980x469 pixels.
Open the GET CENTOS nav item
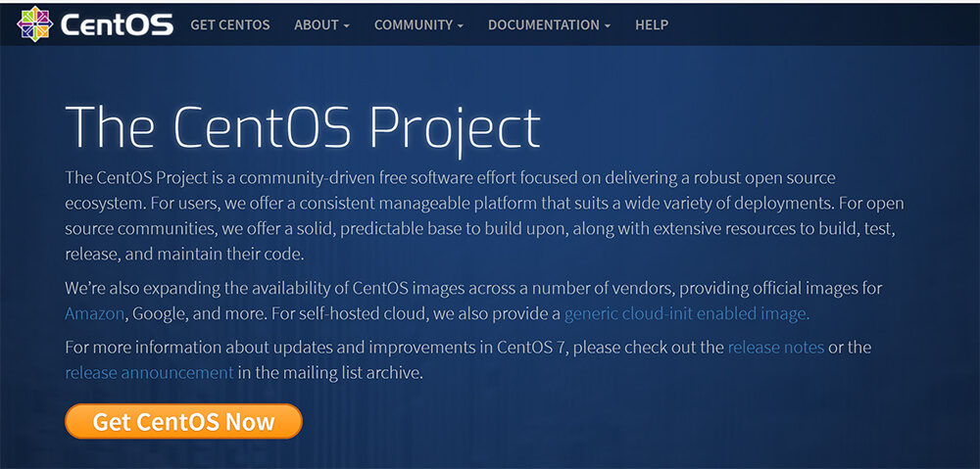pyautogui.click(x=230, y=25)
